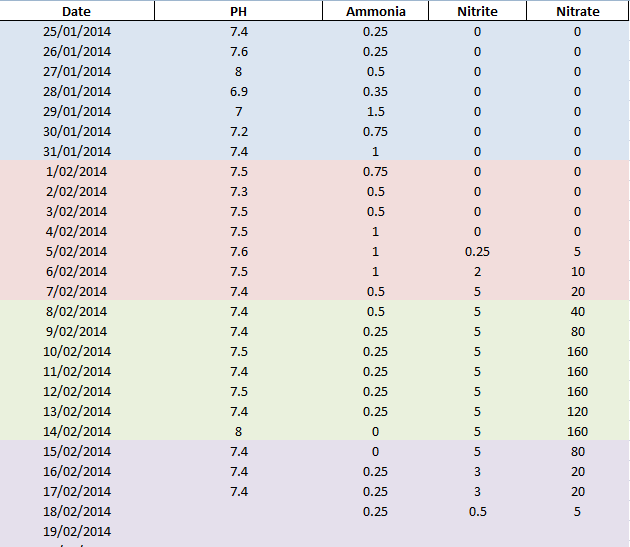Click the date cell 13/02/2014

pyautogui.click(x=77, y=412)
